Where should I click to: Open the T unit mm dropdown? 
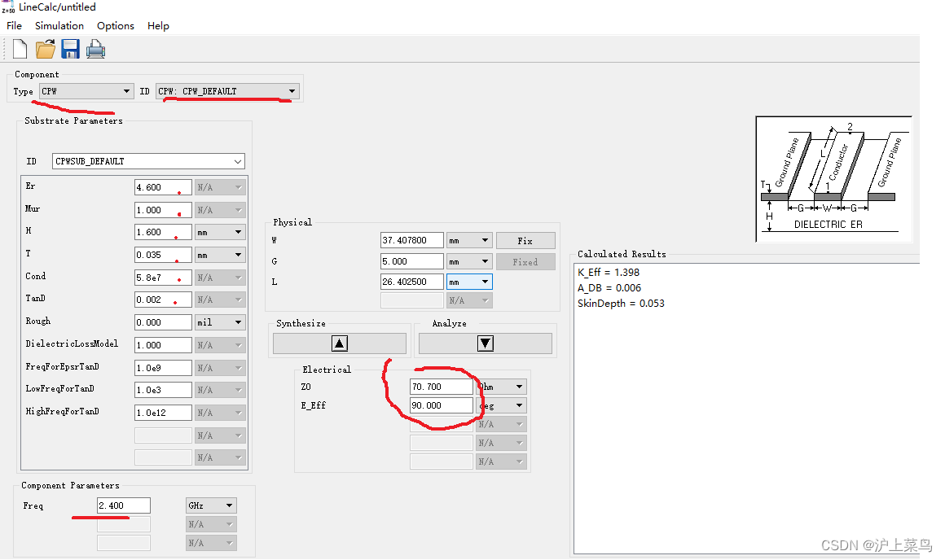[220, 255]
